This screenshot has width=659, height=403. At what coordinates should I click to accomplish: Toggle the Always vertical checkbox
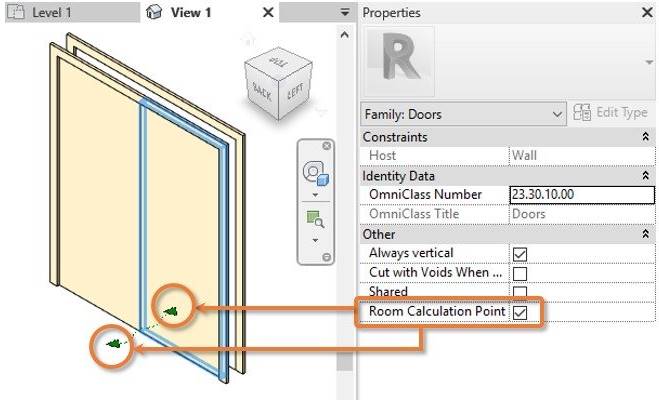click(520, 254)
